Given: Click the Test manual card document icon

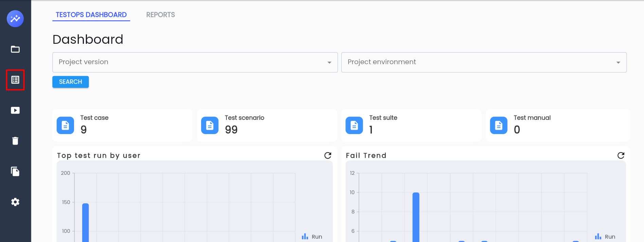Looking at the screenshot, I should coord(499,125).
